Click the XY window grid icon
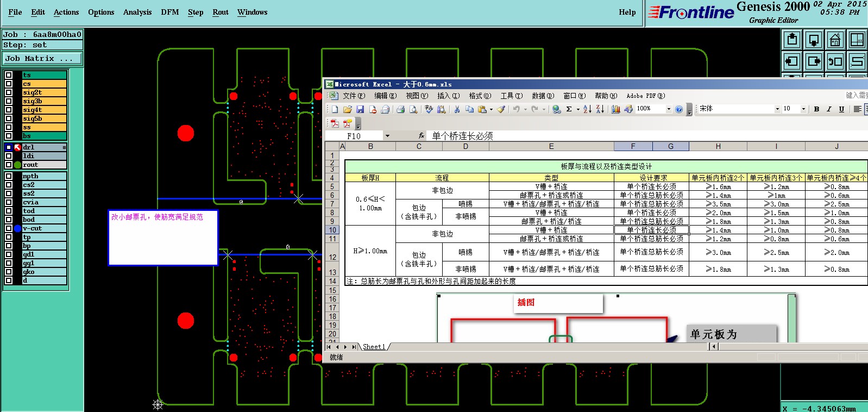This screenshot has width=868, height=412. 857,40
